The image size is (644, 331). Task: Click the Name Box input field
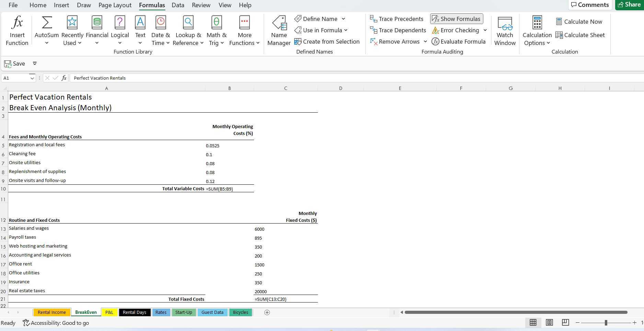pos(16,78)
